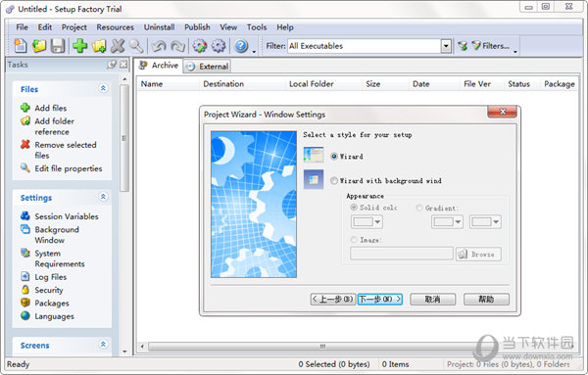Close the Tasks pane
Image resolution: width=588 pixels, height=375 pixels.
pos(123,65)
